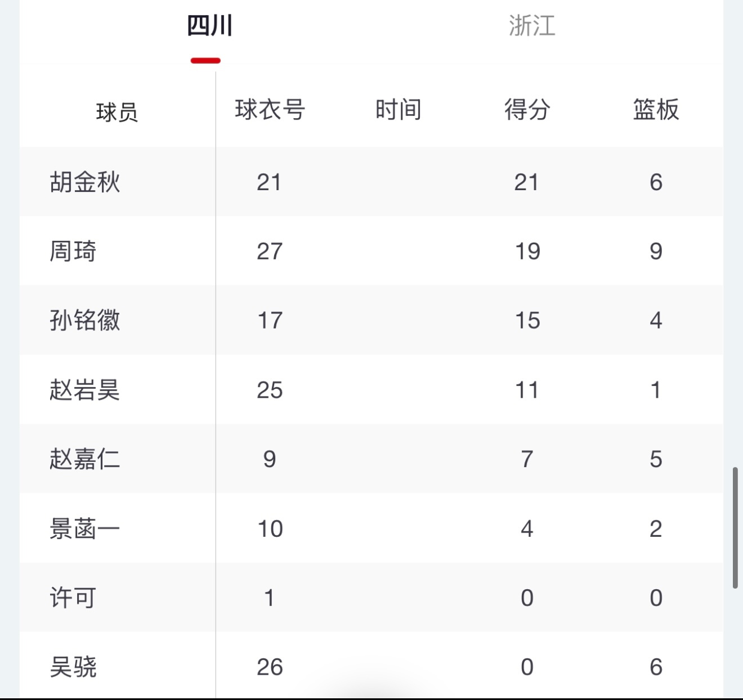This screenshot has width=743, height=700.
Task: Click 胡金秋's score value 21
Action: (x=527, y=182)
